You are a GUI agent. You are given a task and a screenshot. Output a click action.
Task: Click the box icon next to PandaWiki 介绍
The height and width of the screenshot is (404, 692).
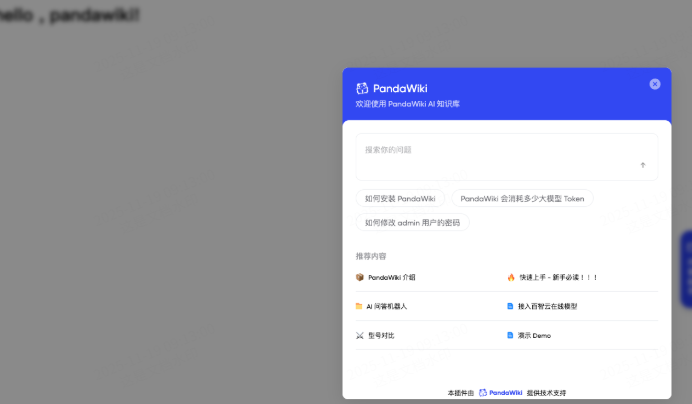click(360, 277)
